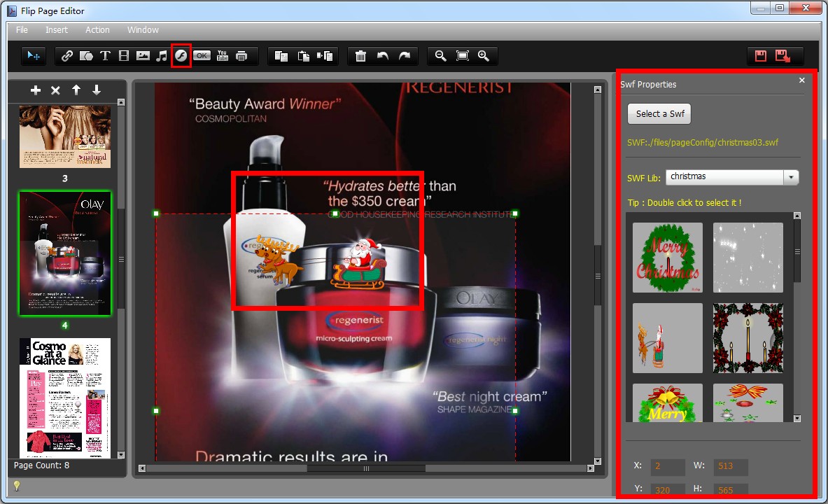The width and height of the screenshot is (828, 504).
Task: Click the H height input field
Action: pos(730,489)
